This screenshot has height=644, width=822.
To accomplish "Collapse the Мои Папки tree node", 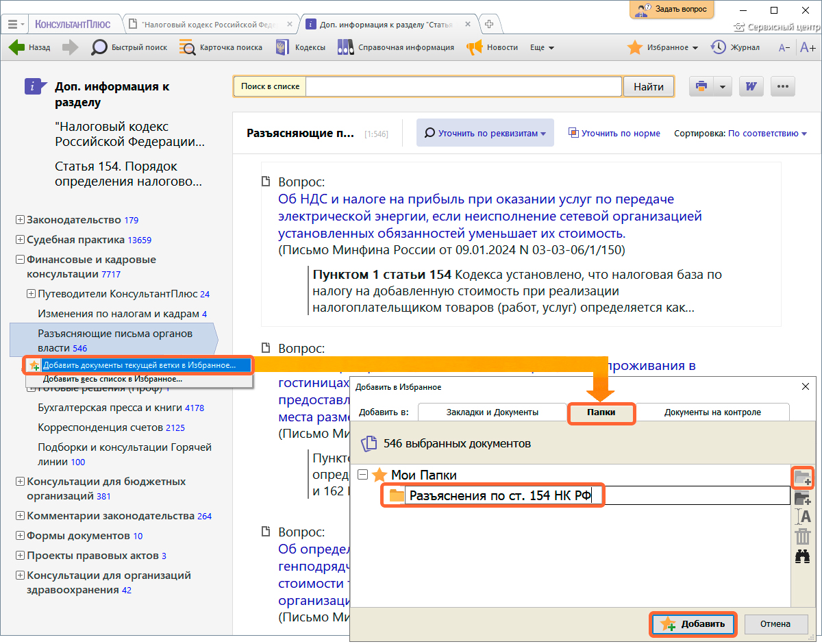I will (362, 475).
